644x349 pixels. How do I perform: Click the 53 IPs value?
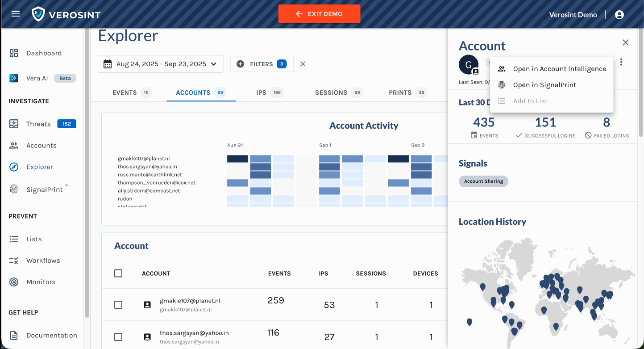click(329, 305)
